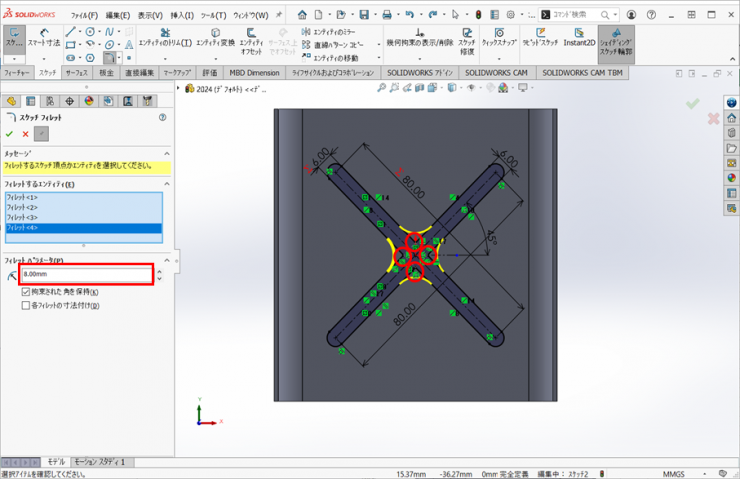Open the 挿入(I) menu
The height and width of the screenshot is (479, 740).
click(182, 15)
